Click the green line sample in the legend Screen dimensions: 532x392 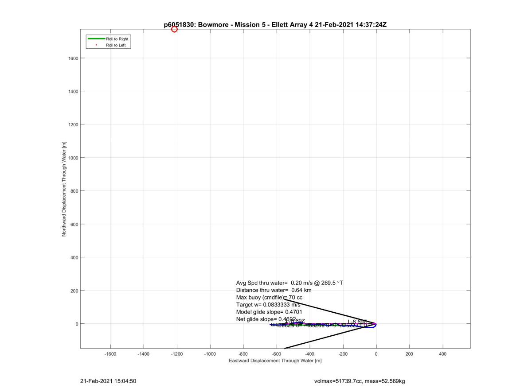[96, 39]
